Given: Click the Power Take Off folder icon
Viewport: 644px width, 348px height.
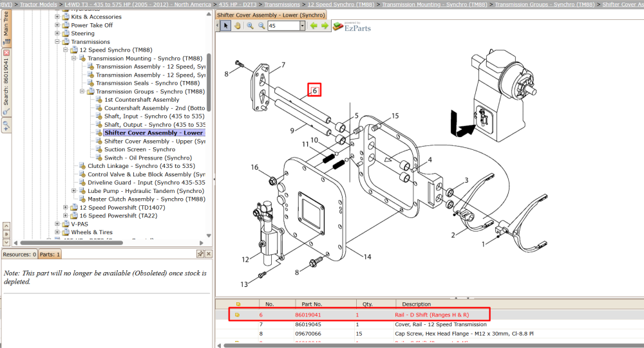Looking at the screenshot, I should 65,25.
